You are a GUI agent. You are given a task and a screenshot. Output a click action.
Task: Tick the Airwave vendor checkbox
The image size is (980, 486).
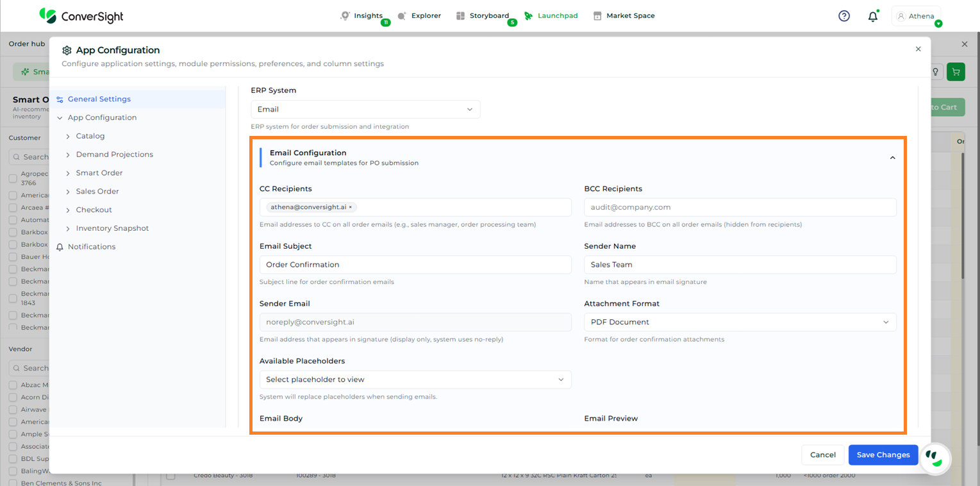[x=13, y=409]
